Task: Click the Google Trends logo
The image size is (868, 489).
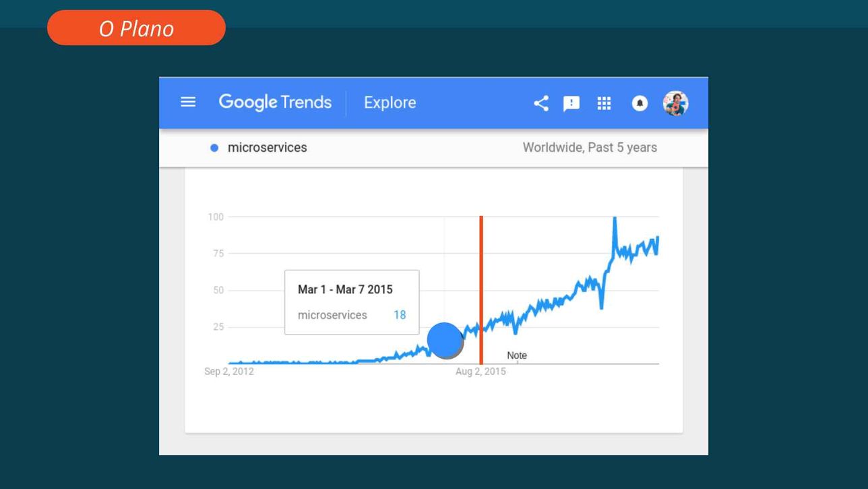Action: point(275,103)
